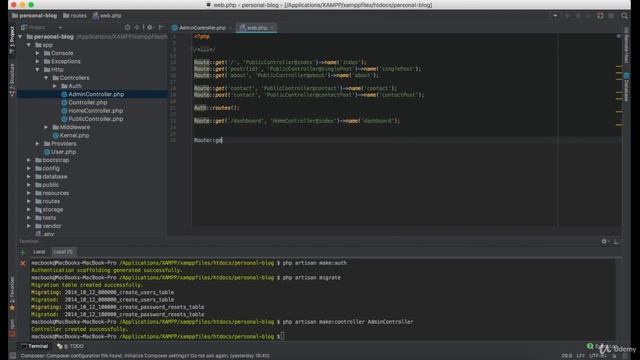Open the Favorites tool window side tab
Viewport: 640px width, 360px height.
click(12, 293)
